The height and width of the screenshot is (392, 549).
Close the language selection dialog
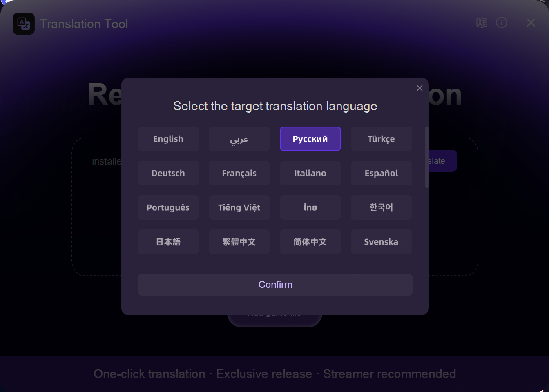(x=419, y=88)
